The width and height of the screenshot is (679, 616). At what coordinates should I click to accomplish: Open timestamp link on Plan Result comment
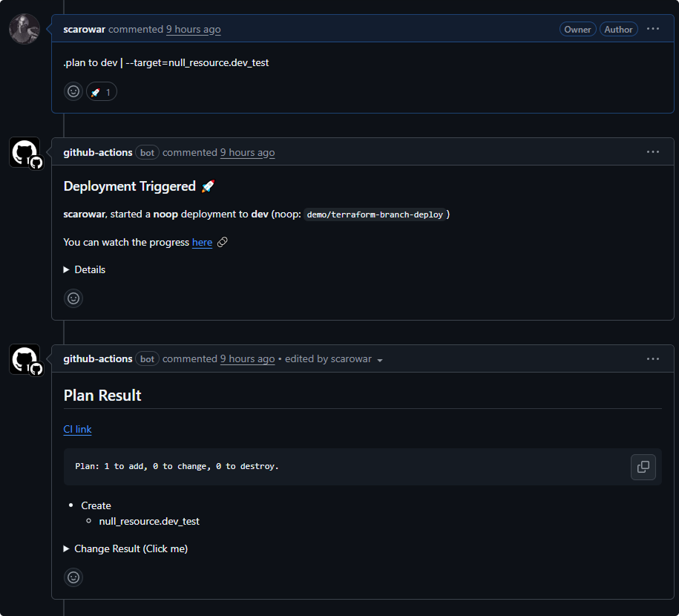(247, 359)
